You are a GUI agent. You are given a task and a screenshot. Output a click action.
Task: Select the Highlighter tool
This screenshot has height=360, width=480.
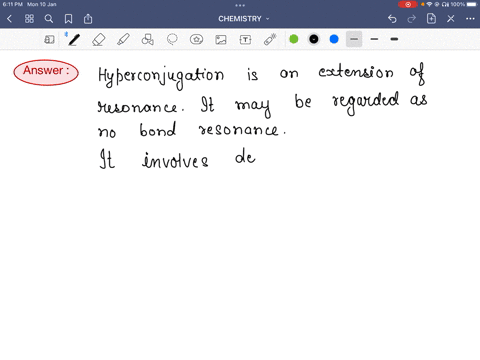tap(123, 40)
